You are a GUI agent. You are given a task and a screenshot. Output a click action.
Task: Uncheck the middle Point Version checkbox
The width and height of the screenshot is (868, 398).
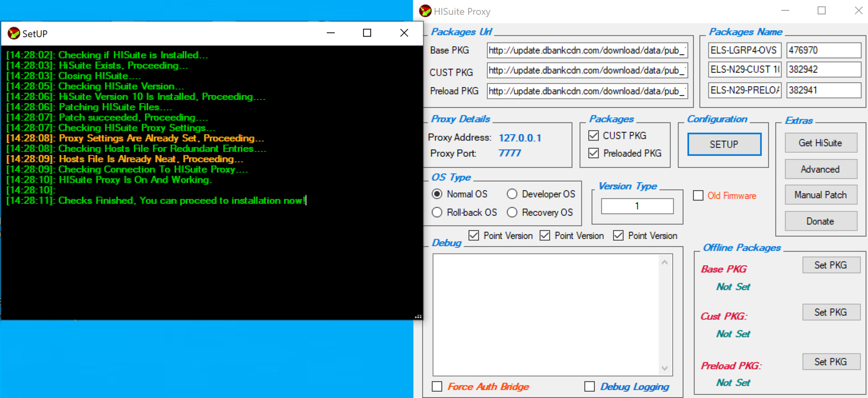click(545, 235)
